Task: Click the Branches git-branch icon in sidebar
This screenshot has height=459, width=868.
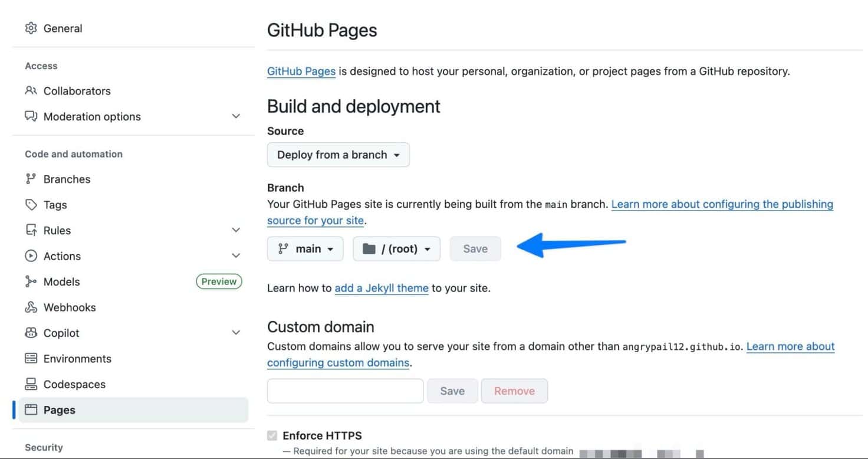Action: pos(31,179)
